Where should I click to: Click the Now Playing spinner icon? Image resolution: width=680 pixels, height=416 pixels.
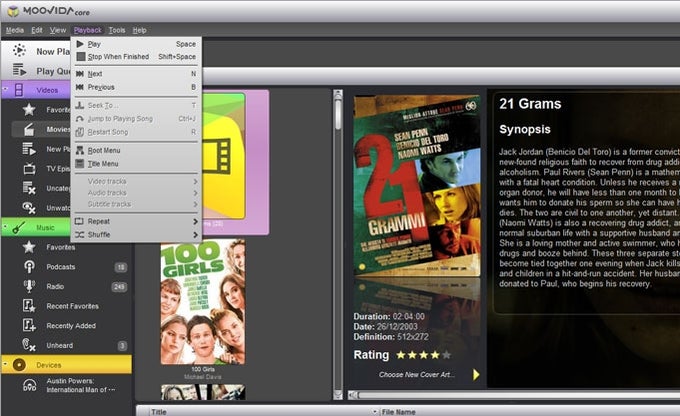click(x=19, y=50)
